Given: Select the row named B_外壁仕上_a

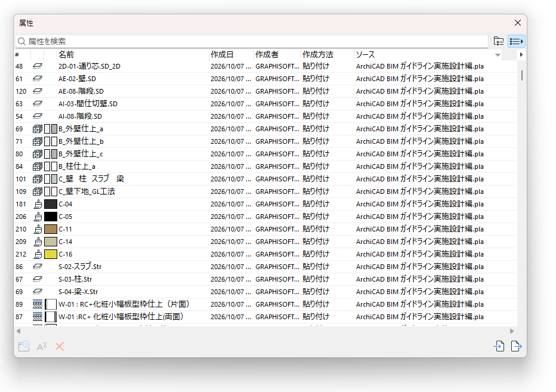Looking at the screenshot, I should [265, 129].
